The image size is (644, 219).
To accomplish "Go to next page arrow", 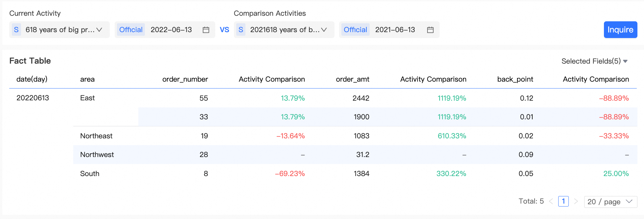I will [x=576, y=201].
